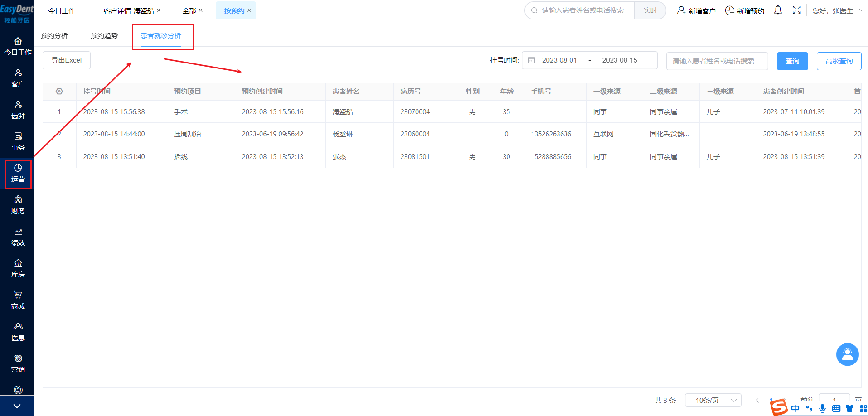Edit the end date 2023-08-15
Screen dimensions: 868x416
click(620, 60)
